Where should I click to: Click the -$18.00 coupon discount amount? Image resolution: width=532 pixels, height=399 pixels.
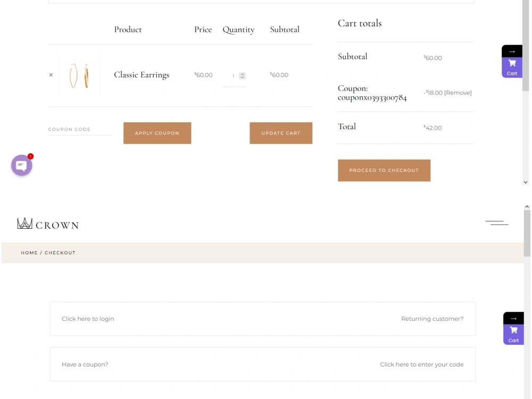click(x=433, y=93)
